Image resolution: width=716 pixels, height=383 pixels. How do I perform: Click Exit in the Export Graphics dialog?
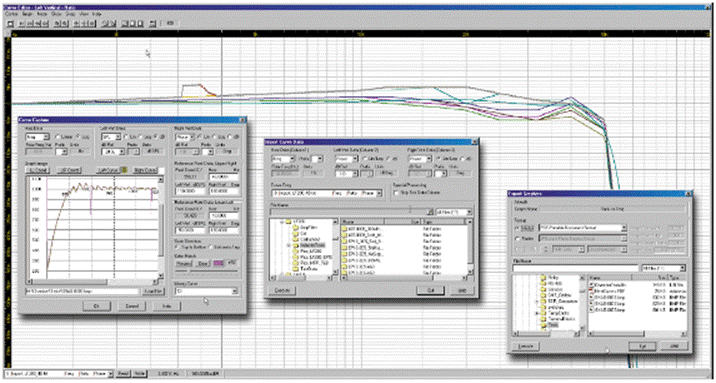click(642, 346)
